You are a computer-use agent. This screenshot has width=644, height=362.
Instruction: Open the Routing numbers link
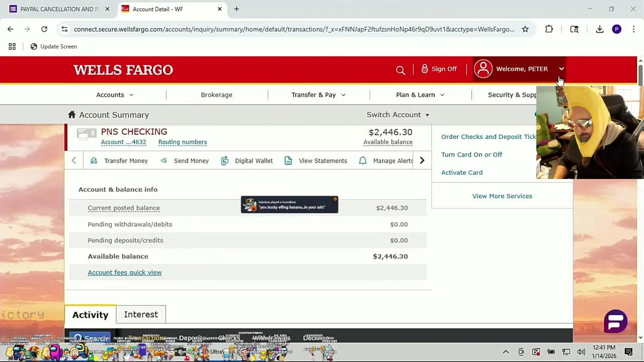pyautogui.click(x=183, y=142)
